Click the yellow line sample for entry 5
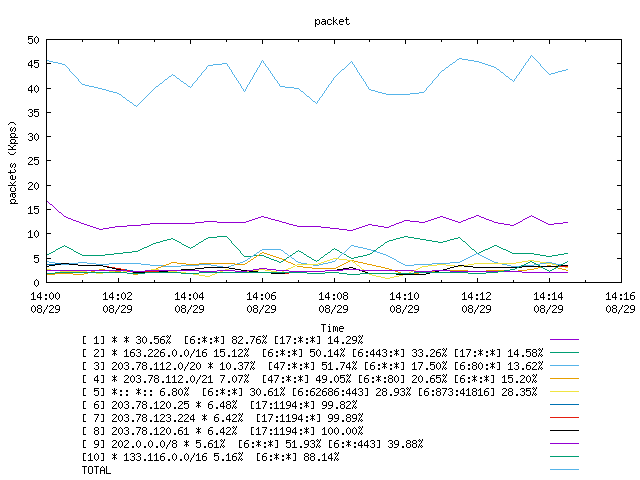The image size is (640, 480). 564,392
